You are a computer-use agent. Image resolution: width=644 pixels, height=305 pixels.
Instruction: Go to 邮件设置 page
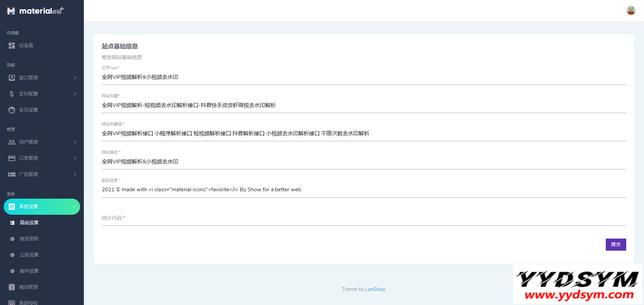tap(29, 271)
